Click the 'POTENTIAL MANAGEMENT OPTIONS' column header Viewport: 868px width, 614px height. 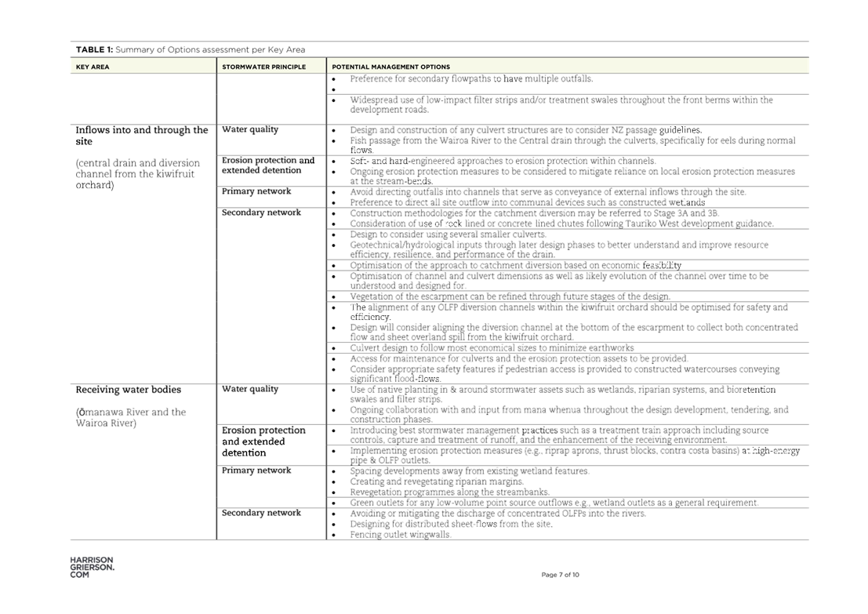[x=390, y=67]
